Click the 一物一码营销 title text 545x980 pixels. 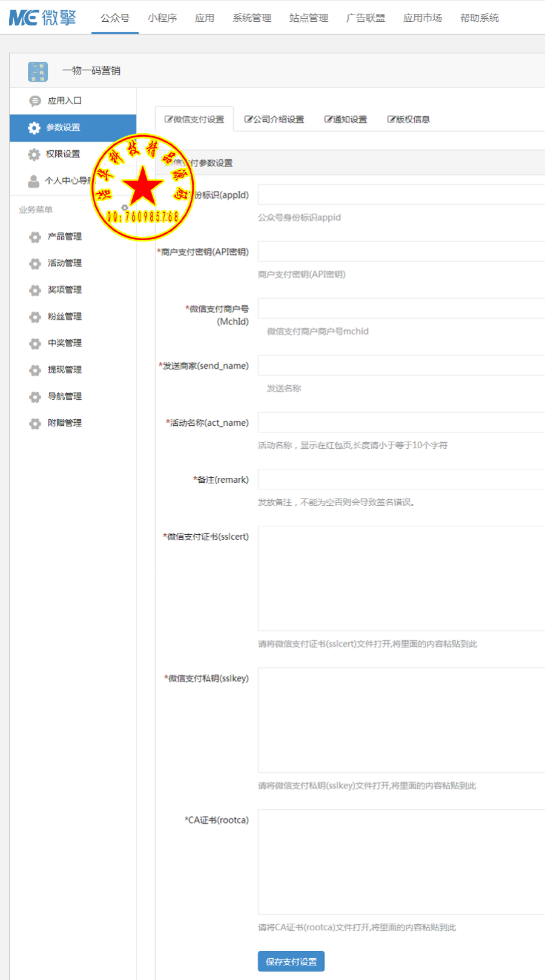(x=91, y=71)
